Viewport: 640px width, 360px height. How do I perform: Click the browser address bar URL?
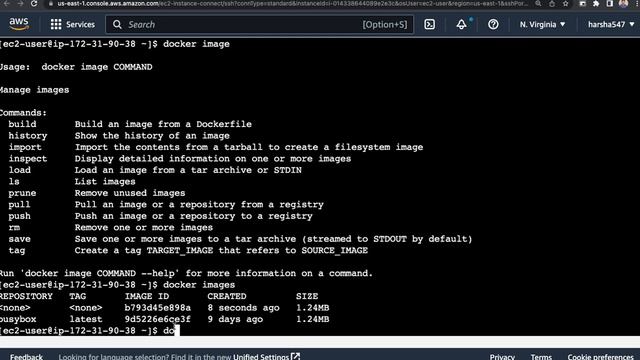tap(292, 4)
